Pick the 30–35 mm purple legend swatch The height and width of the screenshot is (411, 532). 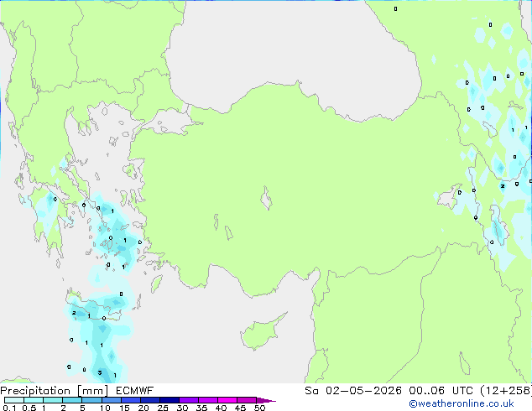[x=188, y=400]
